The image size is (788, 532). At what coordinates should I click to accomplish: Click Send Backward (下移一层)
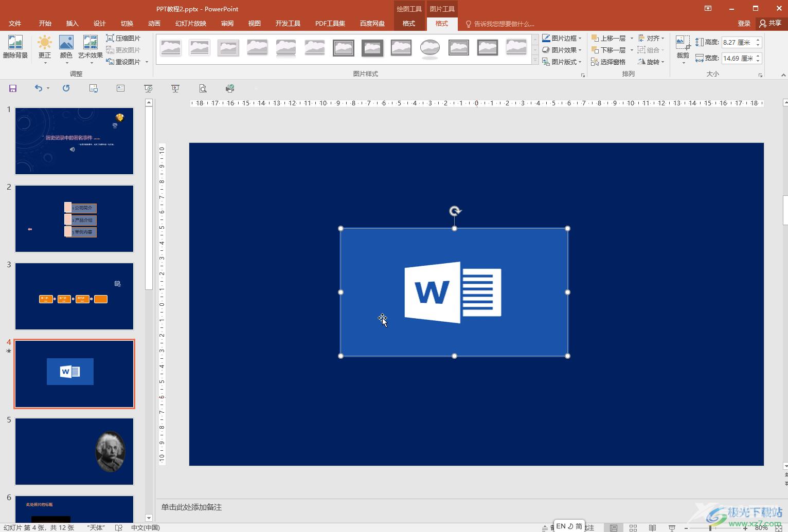coord(608,50)
